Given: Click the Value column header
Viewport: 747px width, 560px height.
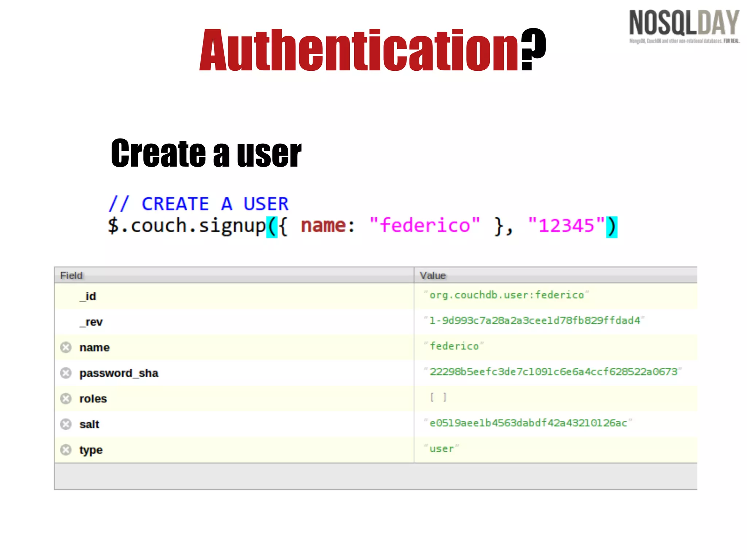Looking at the screenshot, I should tap(556, 275).
